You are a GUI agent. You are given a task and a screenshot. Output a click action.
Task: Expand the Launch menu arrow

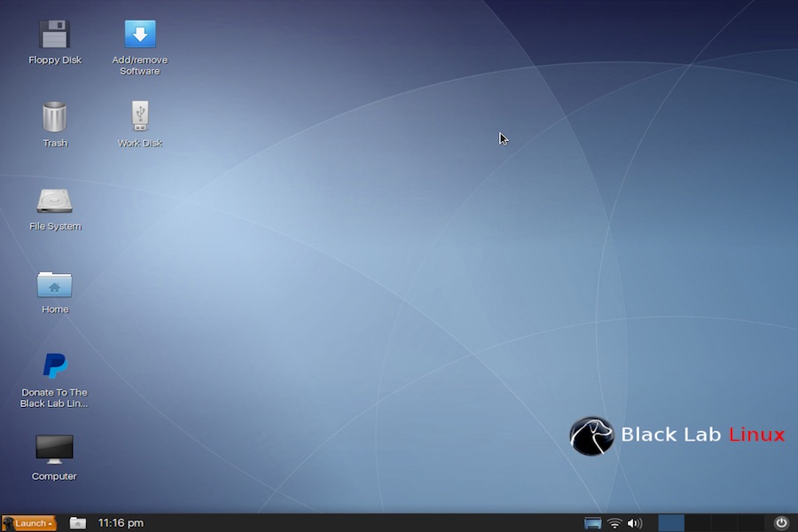pos(50,523)
